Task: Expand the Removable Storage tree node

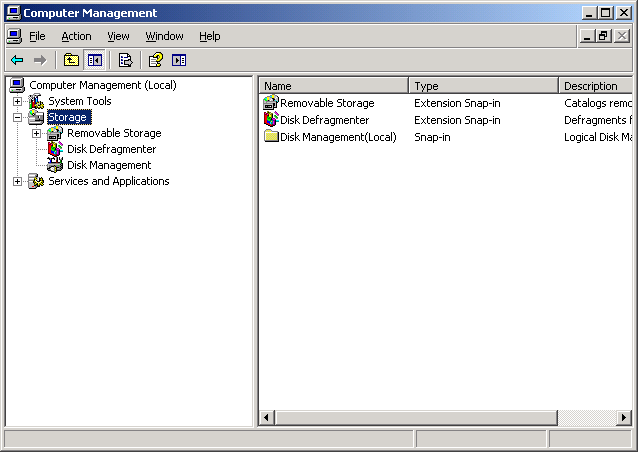Action: click(36, 133)
